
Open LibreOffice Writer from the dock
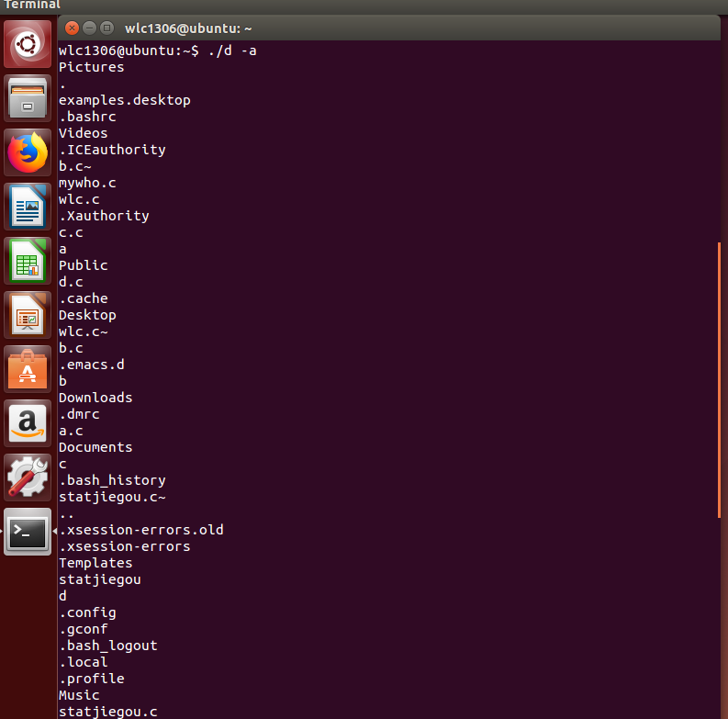tap(28, 207)
